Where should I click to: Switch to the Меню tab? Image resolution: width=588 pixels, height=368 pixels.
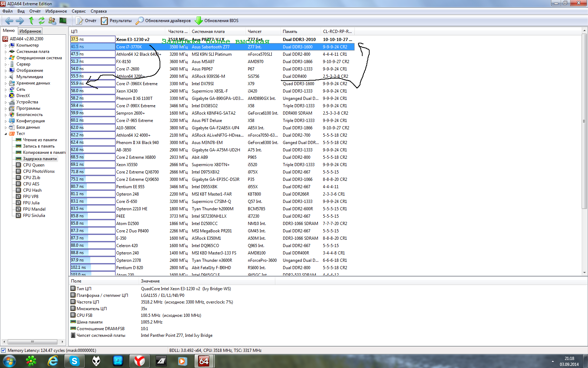click(x=9, y=31)
